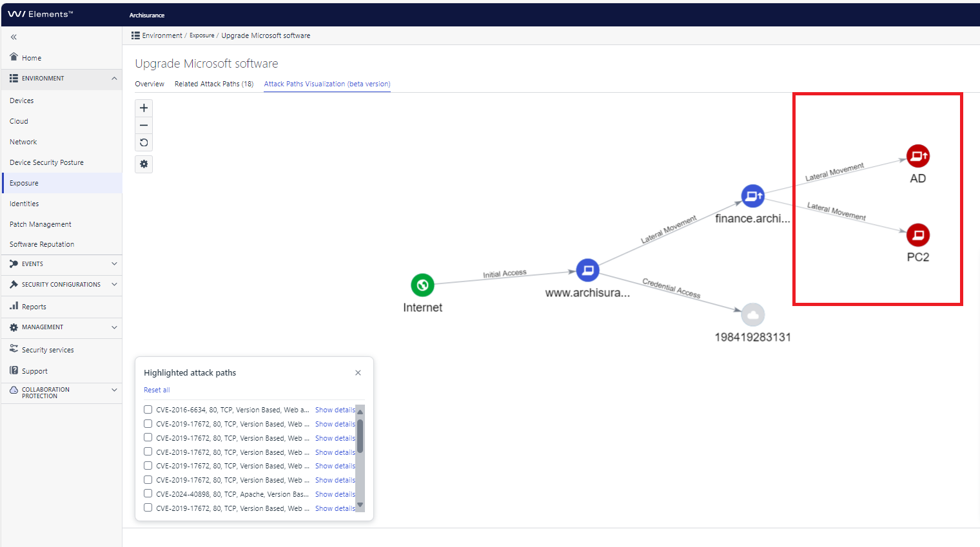Show details for CVE-2016-6634 path

[x=335, y=410]
